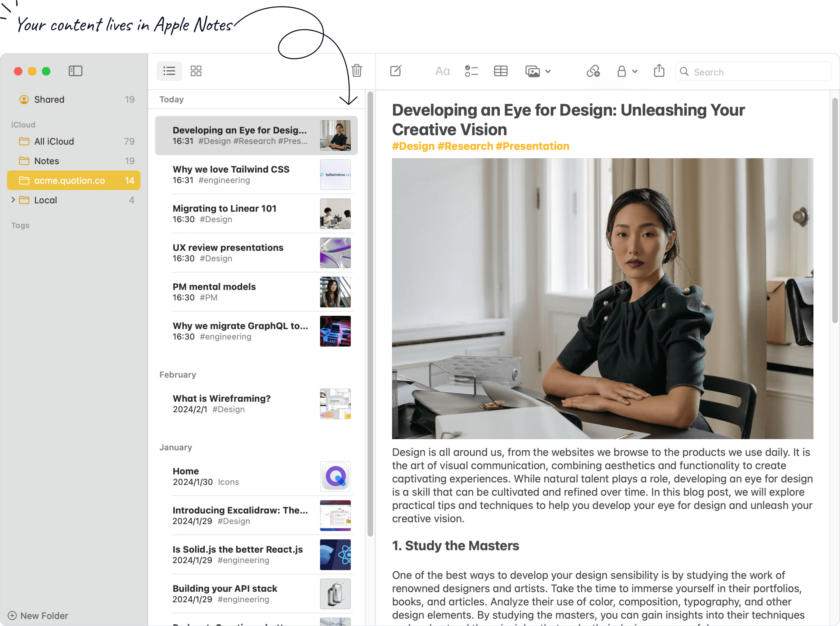Screen dimensions: 840x626
Task: Switch to gallery view
Action: point(196,71)
